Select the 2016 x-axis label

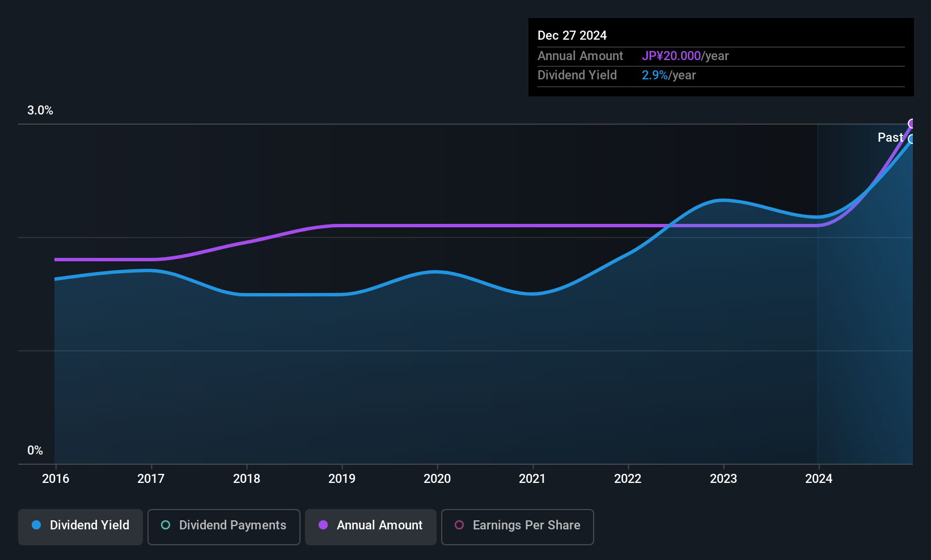tap(56, 479)
